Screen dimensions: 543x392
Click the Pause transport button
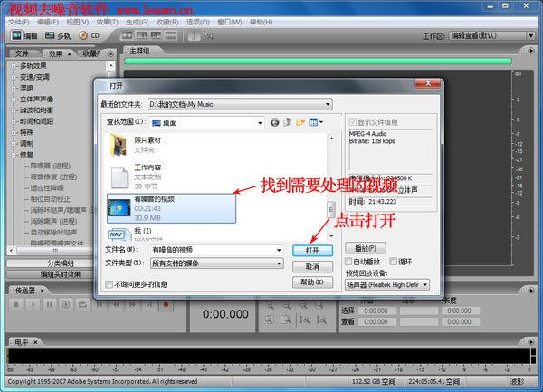[x=49, y=305]
